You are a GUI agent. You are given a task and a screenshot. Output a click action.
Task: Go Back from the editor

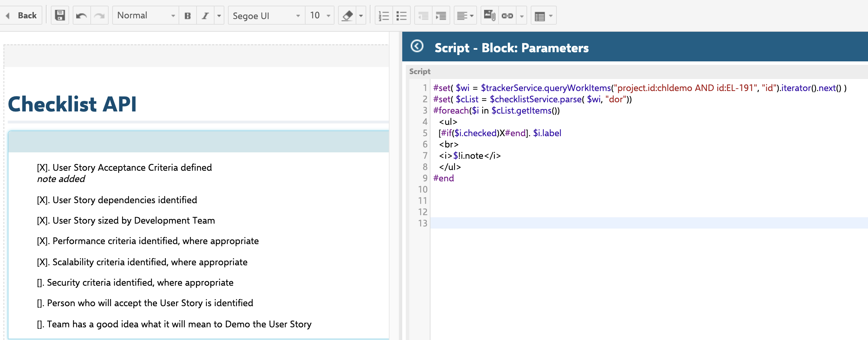point(22,16)
